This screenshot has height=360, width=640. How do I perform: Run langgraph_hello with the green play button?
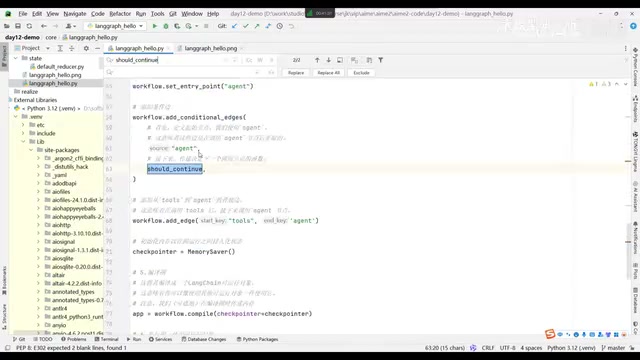[154, 26]
